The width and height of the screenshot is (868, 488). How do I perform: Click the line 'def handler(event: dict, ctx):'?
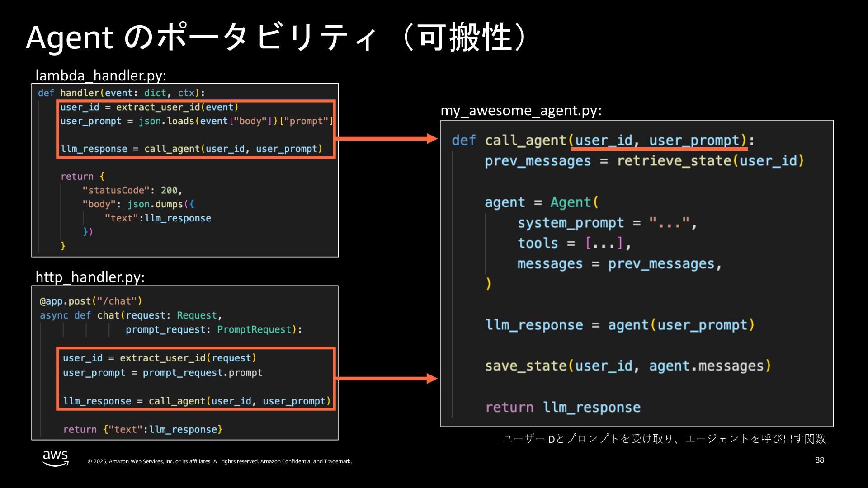pyautogui.click(x=122, y=93)
